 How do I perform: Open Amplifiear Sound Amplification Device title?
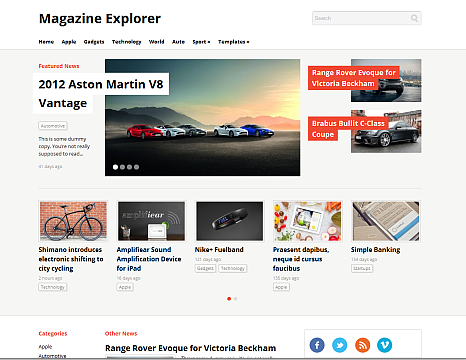[149, 259]
